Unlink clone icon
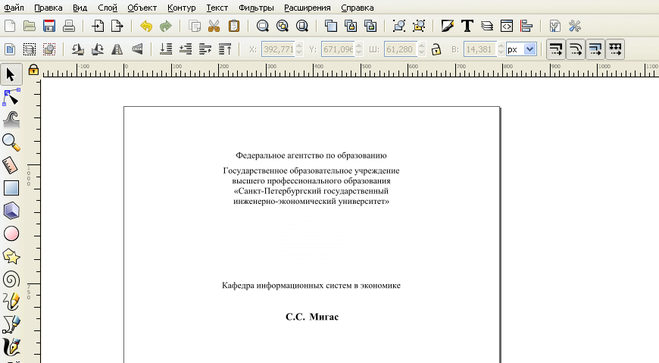Screen dimensions: 659x363 point(370,26)
